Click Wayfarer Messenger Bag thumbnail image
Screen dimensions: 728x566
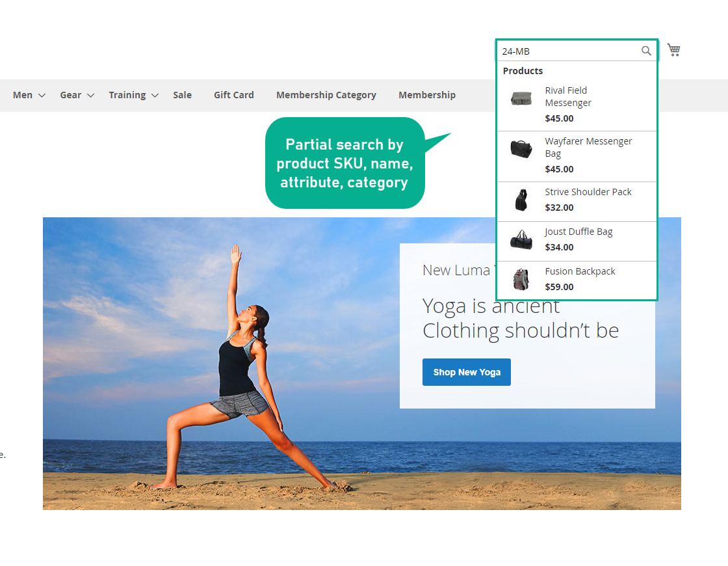[x=521, y=149]
